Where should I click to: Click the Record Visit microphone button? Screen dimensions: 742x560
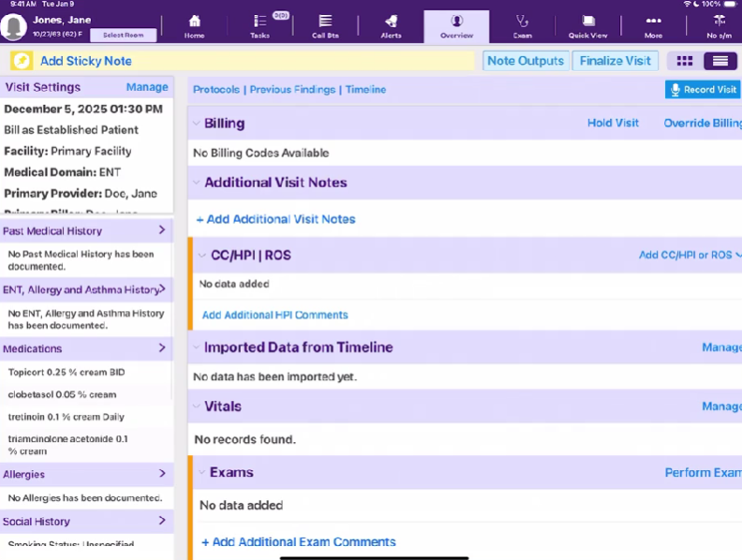click(703, 89)
